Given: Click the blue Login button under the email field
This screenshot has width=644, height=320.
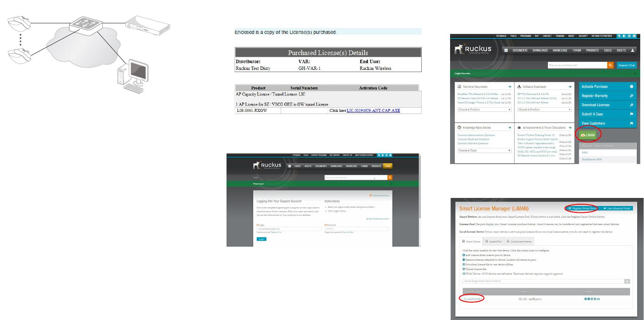Looking at the screenshot, I should [x=261, y=239].
